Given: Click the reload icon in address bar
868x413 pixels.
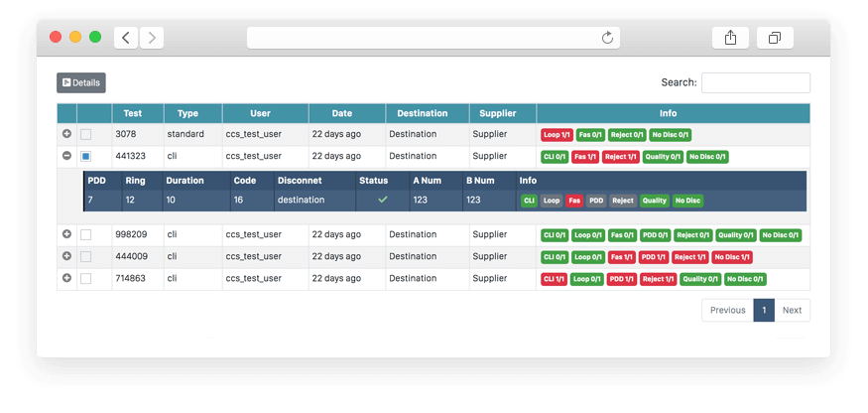Looking at the screenshot, I should (x=608, y=38).
